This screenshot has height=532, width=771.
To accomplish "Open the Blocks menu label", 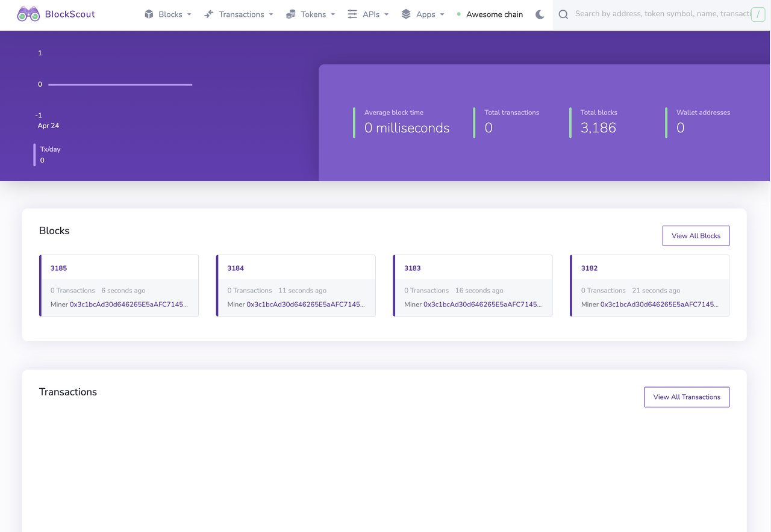I will pos(170,14).
